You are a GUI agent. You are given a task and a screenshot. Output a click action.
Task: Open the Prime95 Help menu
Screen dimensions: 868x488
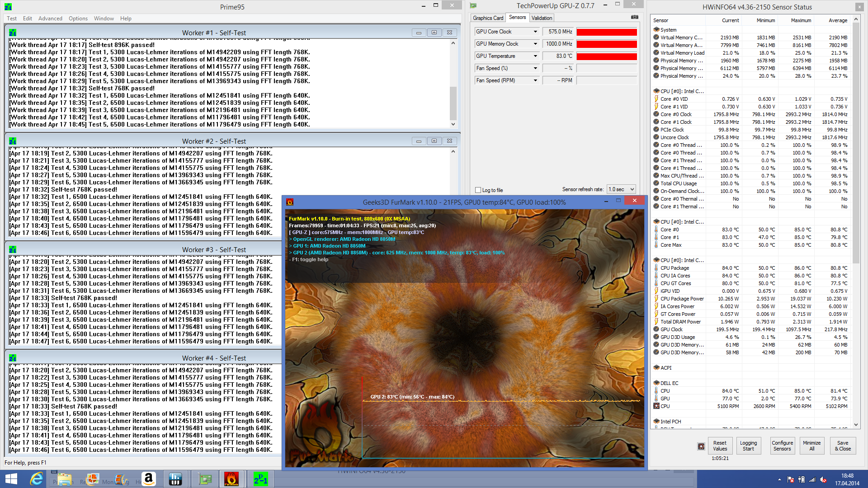tap(126, 19)
